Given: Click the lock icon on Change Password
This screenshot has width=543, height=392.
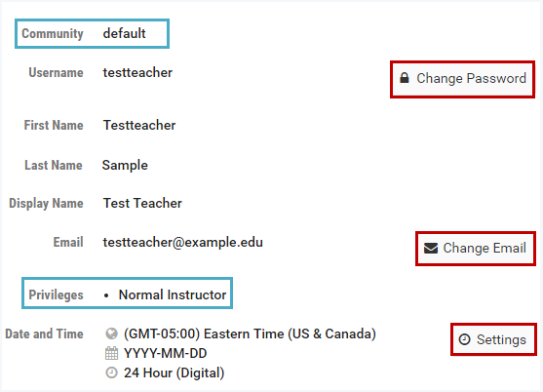Looking at the screenshot, I should coord(405,78).
